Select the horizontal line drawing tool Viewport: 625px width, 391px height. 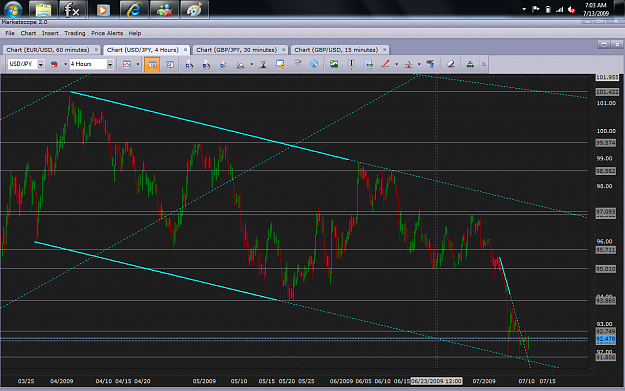point(369,64)
